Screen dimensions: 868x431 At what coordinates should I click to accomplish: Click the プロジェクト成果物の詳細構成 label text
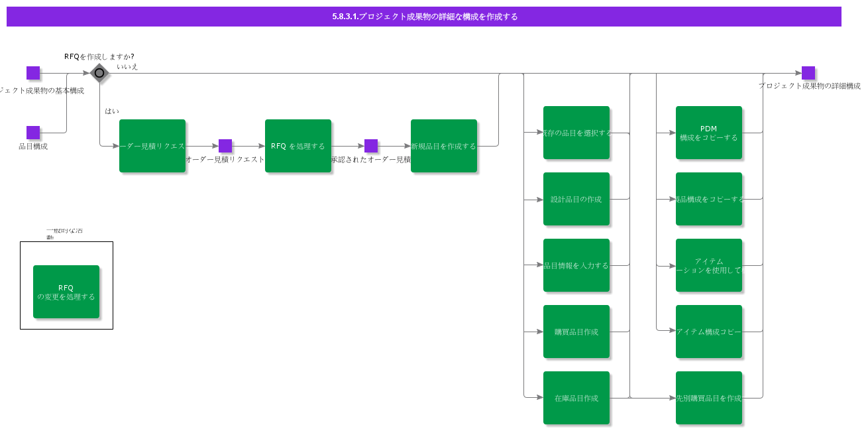[810, 86]
